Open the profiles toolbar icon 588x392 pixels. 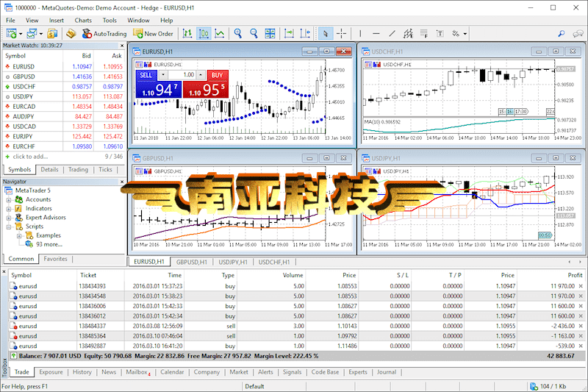coord(32,33)
